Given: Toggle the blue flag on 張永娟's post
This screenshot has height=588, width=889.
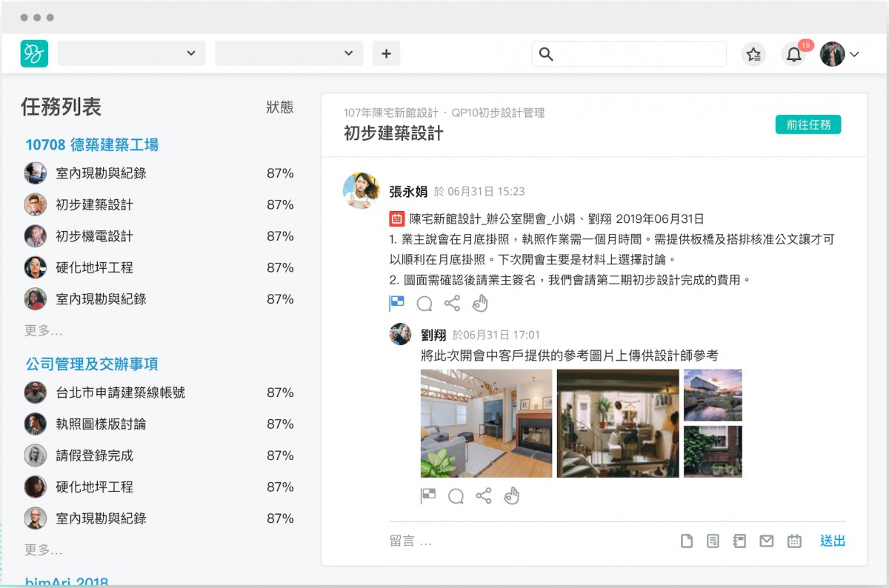Looking at the screenshot, I should coord(397,303).
